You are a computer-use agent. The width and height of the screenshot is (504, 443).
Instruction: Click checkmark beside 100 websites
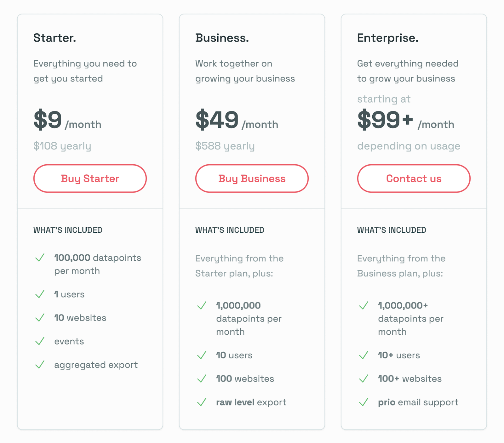pos(202,378)
